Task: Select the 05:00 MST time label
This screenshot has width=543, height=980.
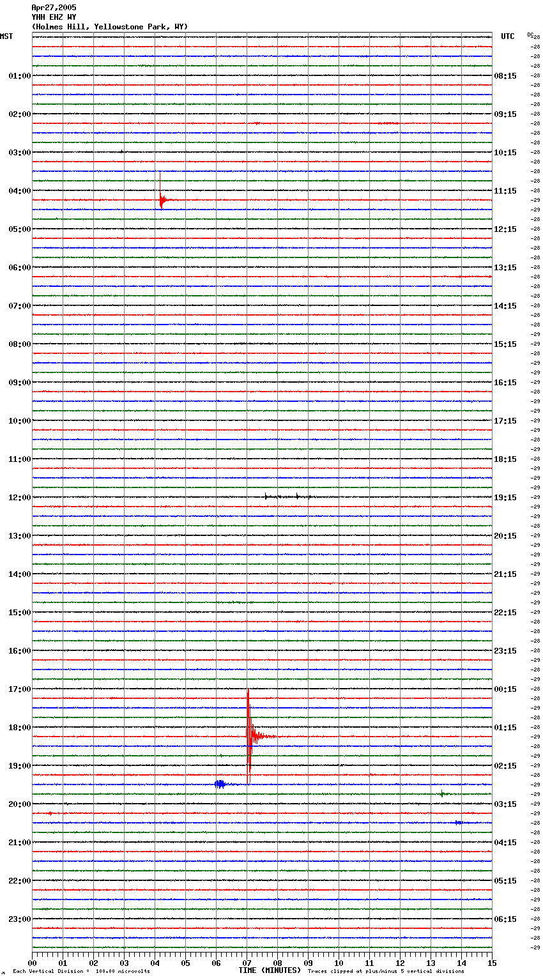Action: tap(19, 229)
